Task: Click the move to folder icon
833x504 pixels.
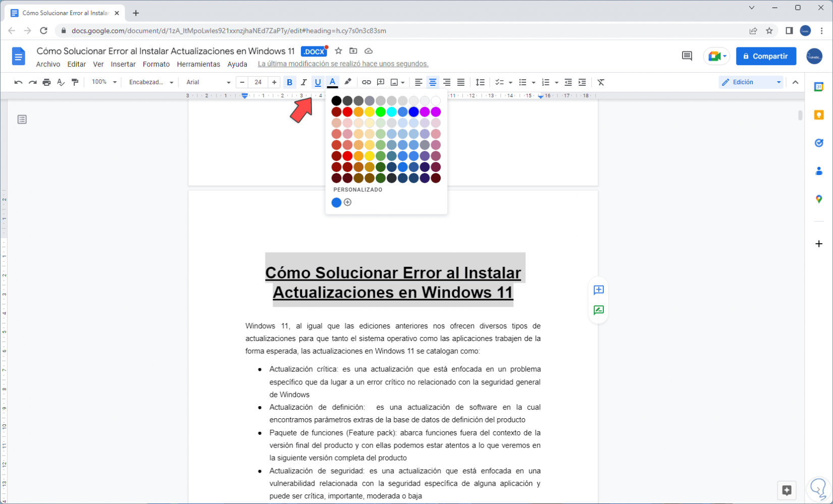Action: 353,51
